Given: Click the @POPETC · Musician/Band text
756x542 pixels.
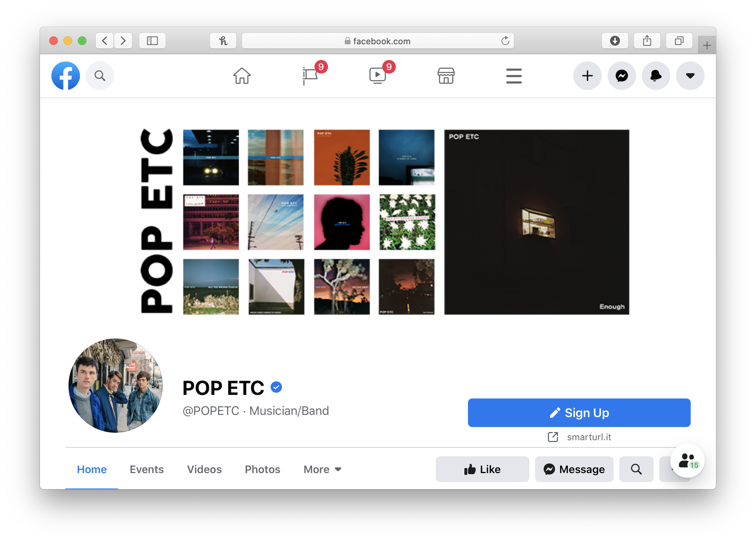Looking at the screenshot, I should click(x=256, y=411).
